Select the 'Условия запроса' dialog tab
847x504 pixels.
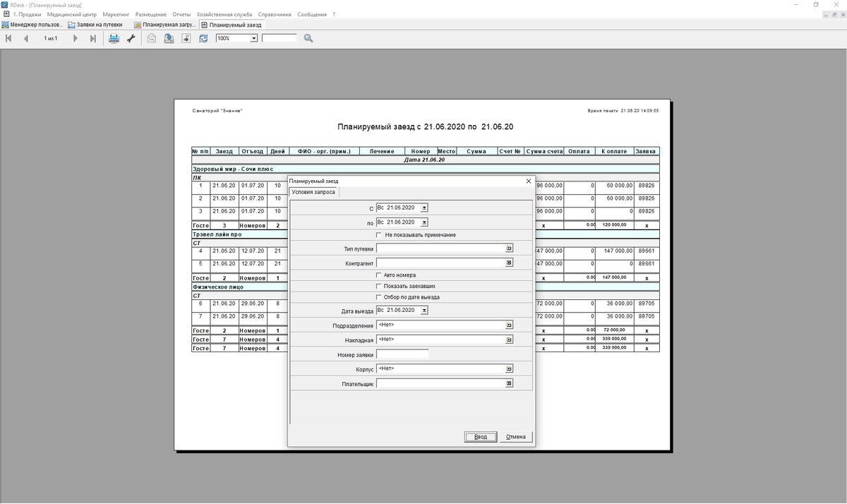[x=313, y=192]
